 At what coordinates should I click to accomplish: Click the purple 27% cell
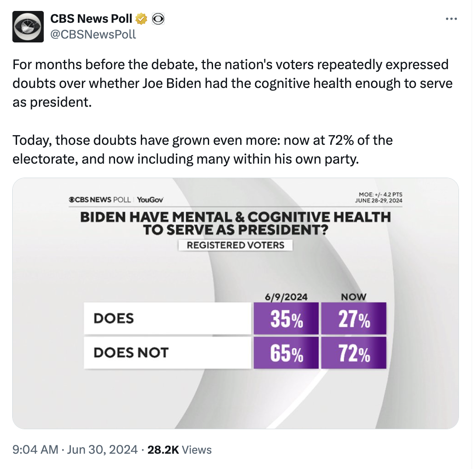pos(354,318)
